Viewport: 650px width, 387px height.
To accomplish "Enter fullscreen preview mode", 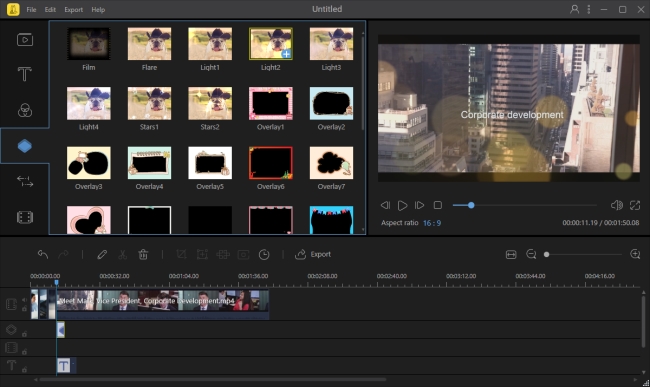I will tap(635, 205).
